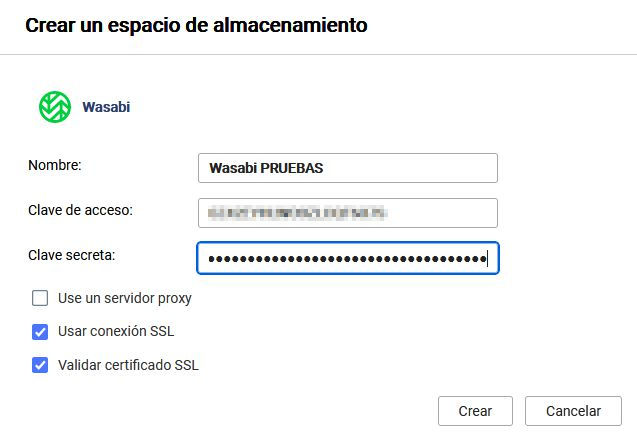Click the Wasabi PRUEBAS text in the name field

pyautogui.click(x=266, y=168)
